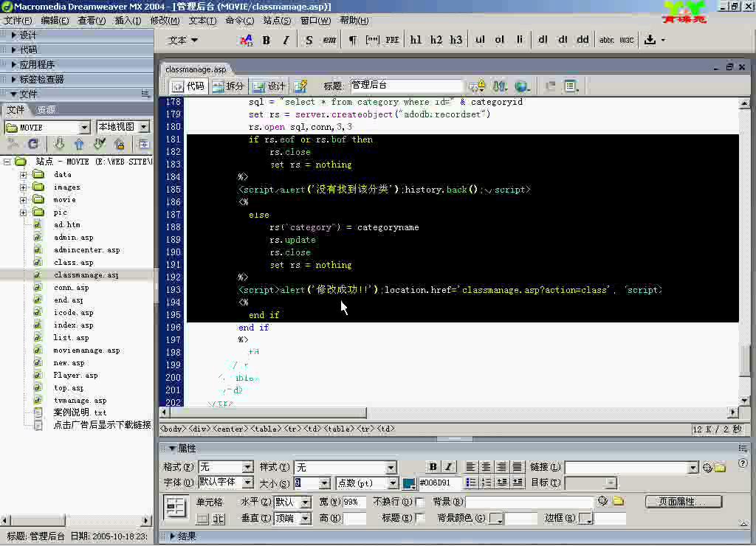The width and height of the screenshot is (756, 546).
Task: Switch to Design view button
Action: pos(269,86)
